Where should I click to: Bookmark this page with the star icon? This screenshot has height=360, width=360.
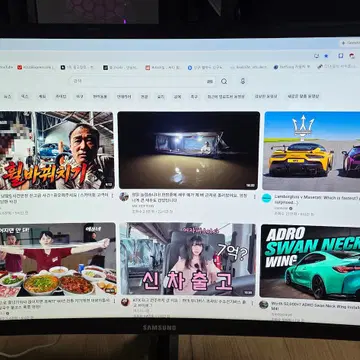tap(326, 56)
